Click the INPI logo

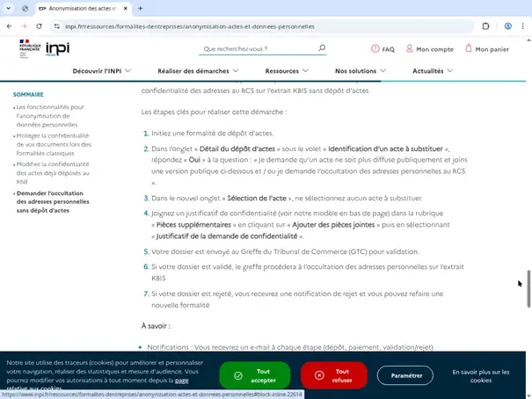(57, 48)
